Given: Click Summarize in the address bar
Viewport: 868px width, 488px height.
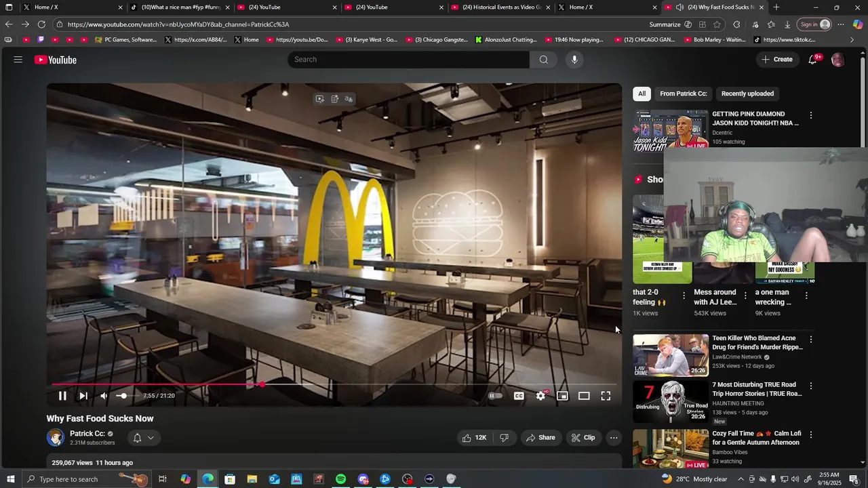Looking at the screenshot, I should [665, 24].
